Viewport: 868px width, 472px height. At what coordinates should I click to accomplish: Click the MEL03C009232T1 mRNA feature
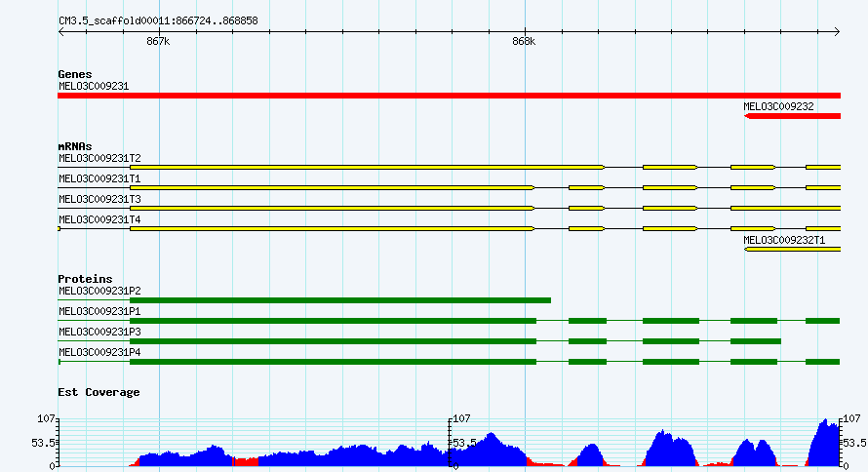[x=792, y=250]
